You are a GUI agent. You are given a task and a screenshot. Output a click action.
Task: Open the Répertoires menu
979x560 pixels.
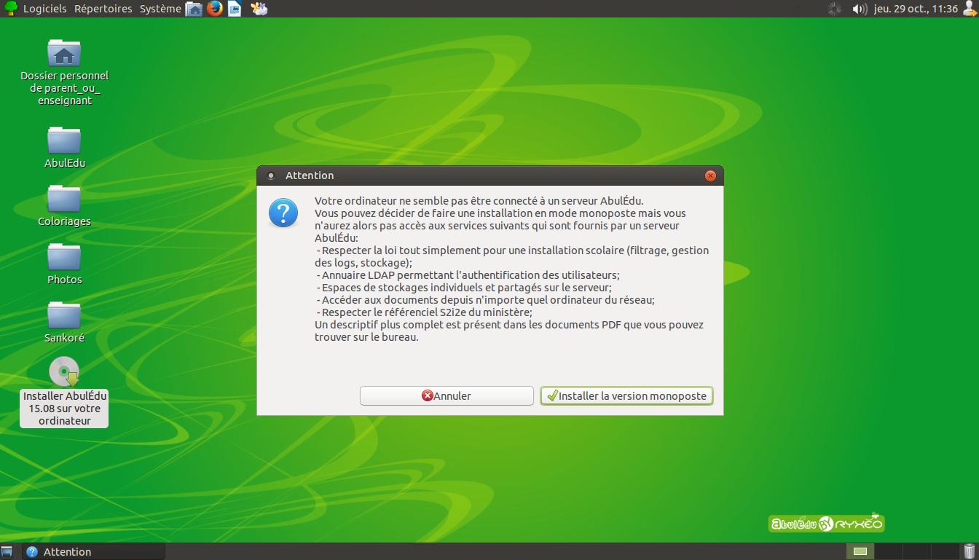(x=103, y=9)
